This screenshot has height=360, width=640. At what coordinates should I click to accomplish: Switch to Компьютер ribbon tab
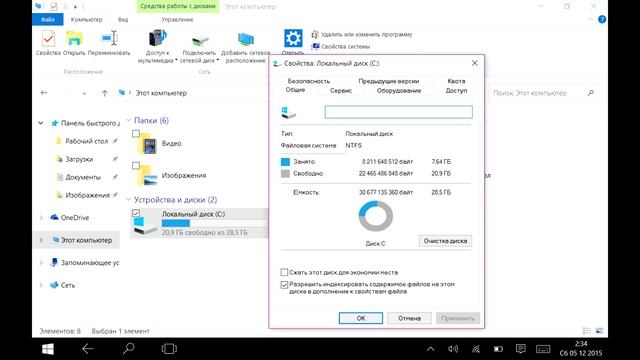pos(87,20)
